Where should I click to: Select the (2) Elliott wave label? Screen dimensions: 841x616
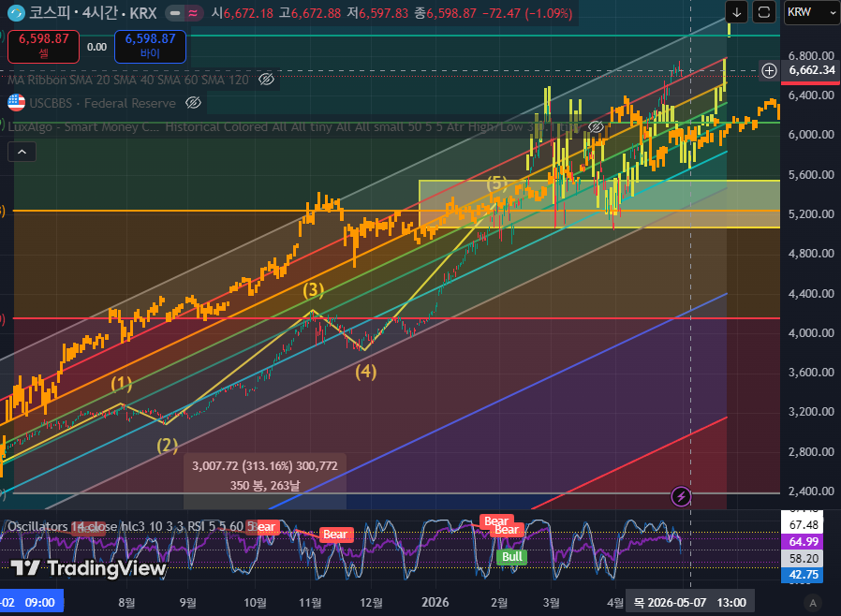click(x=168, y=446)
